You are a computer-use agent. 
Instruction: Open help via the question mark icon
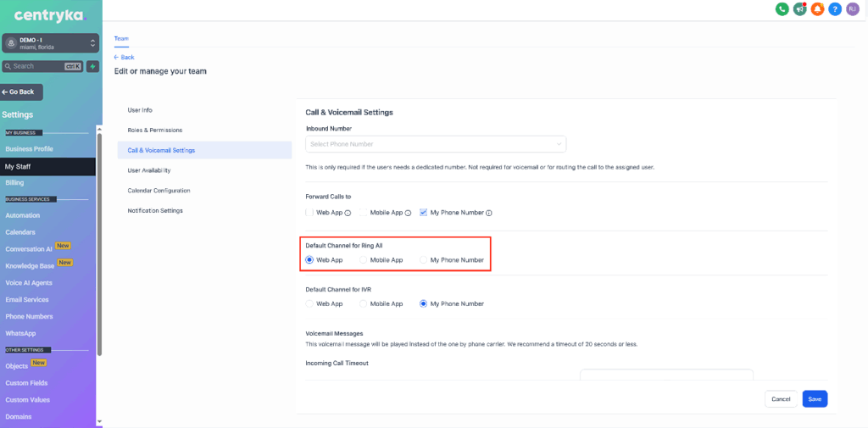pos(835,9)
